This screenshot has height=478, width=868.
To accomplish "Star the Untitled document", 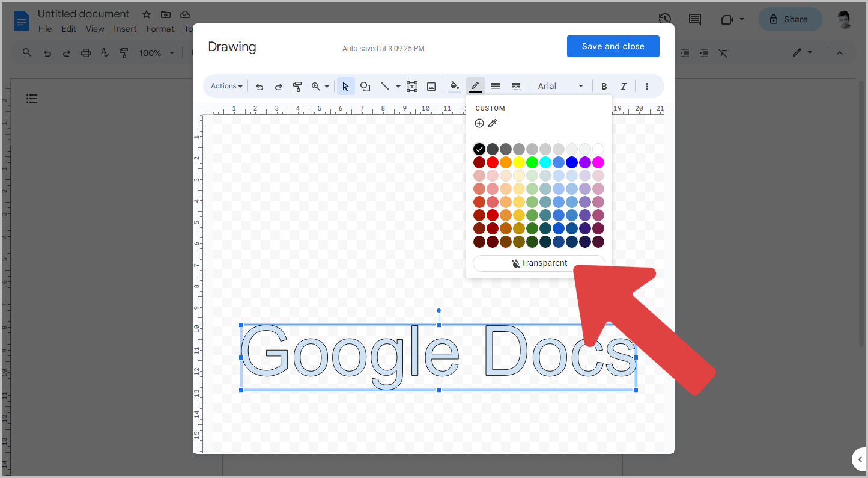I will click(147, 14).
